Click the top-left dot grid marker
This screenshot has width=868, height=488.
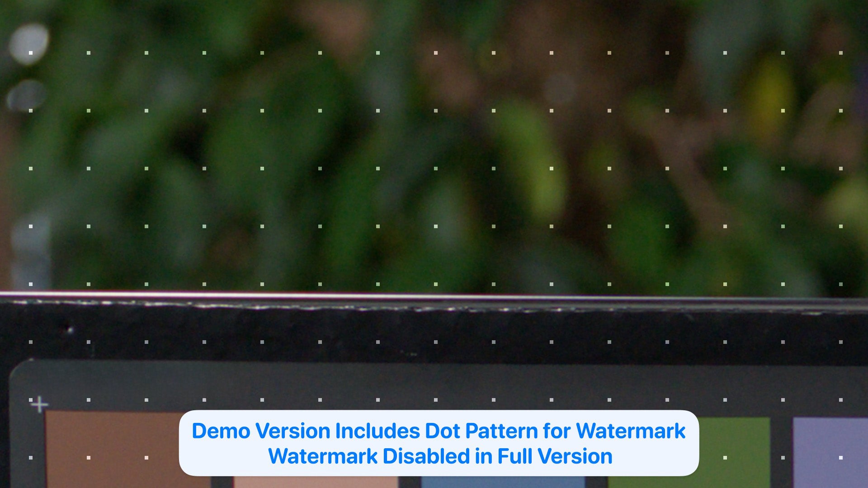coord(31,52)
